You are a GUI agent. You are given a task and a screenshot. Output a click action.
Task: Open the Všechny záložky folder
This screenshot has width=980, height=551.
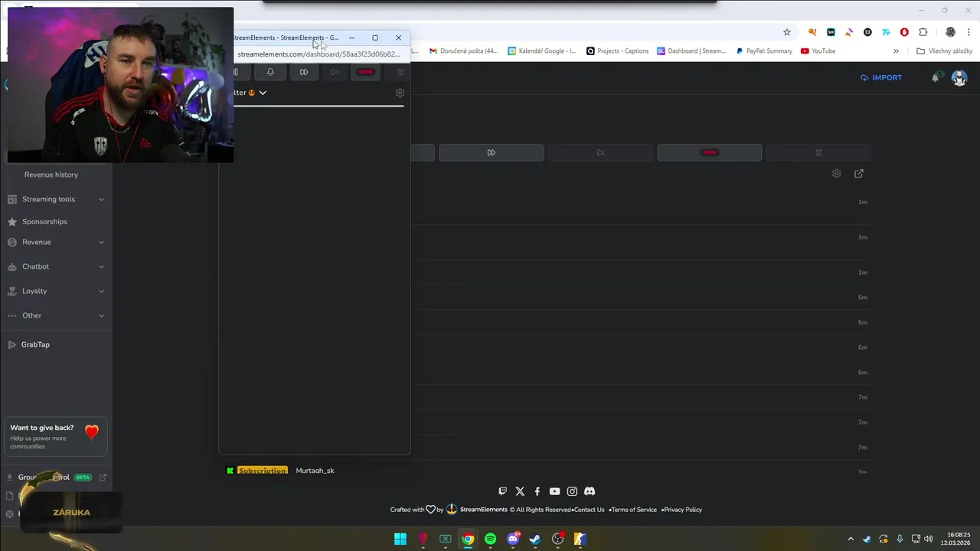pyautogui.click(x=944, y=51)
